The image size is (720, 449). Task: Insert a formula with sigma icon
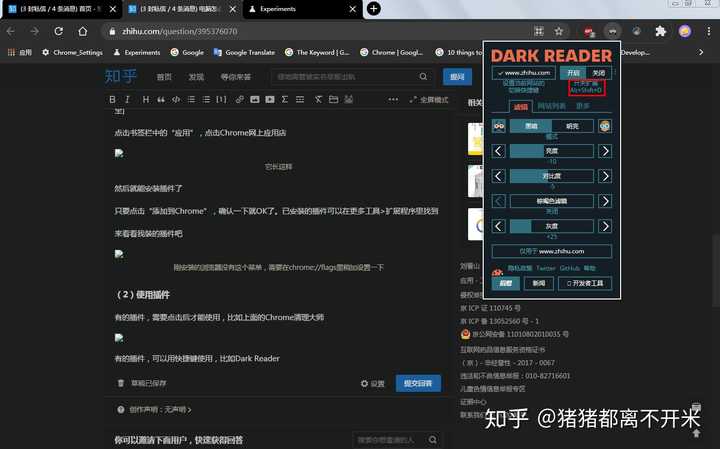(285, 99)
